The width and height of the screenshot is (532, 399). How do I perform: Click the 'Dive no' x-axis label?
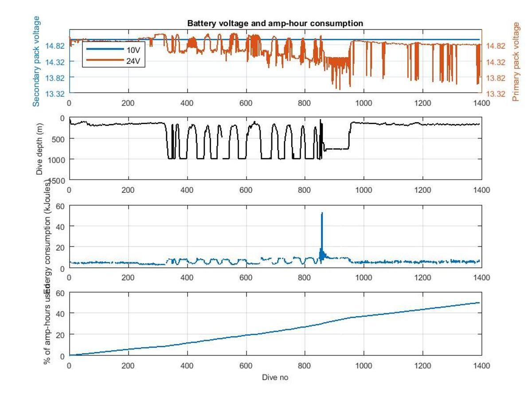[x=275, y=378]
